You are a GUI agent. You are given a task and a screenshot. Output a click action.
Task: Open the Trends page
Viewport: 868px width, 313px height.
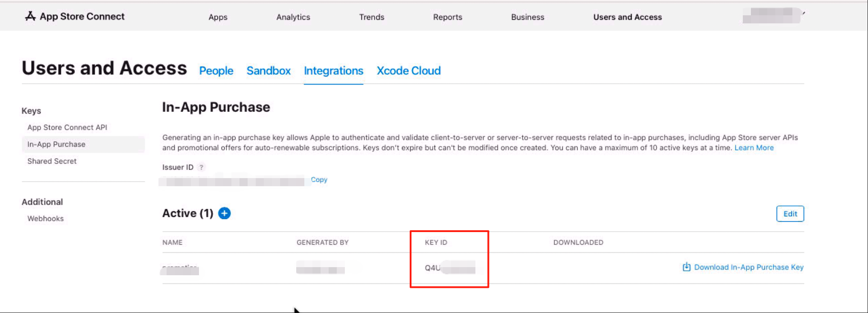[x=371, y=17]
